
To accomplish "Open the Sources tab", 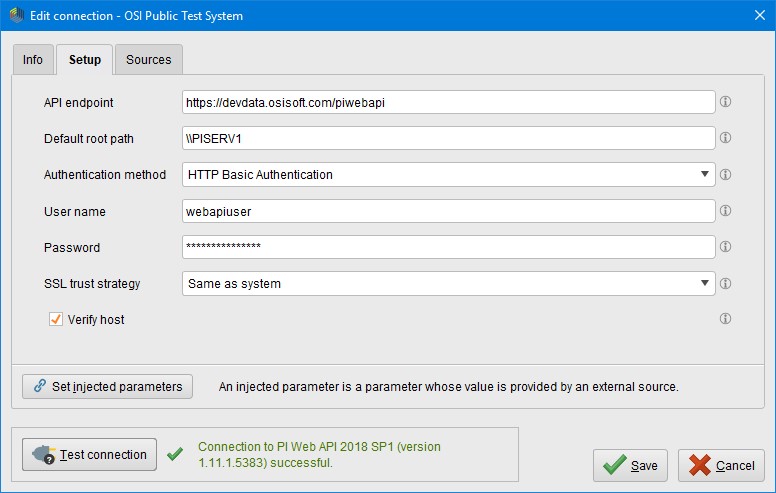I will pyautogui.click(x=148, y=60).
